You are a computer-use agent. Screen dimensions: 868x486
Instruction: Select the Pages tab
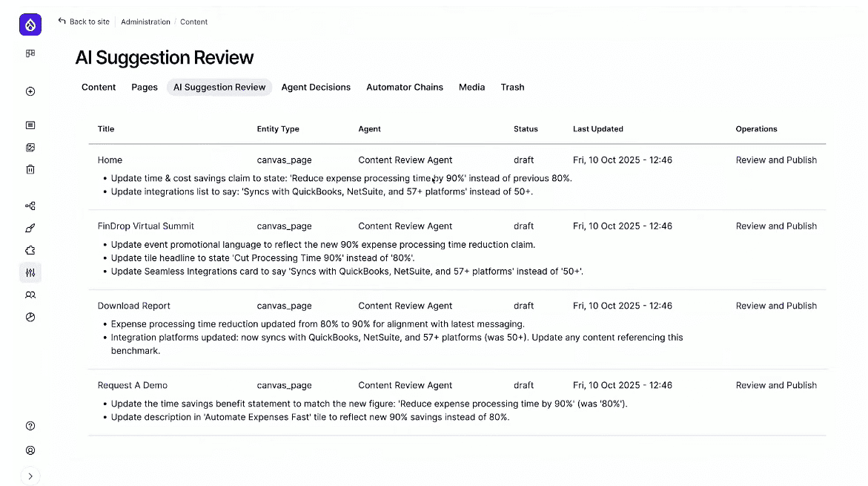144,87
